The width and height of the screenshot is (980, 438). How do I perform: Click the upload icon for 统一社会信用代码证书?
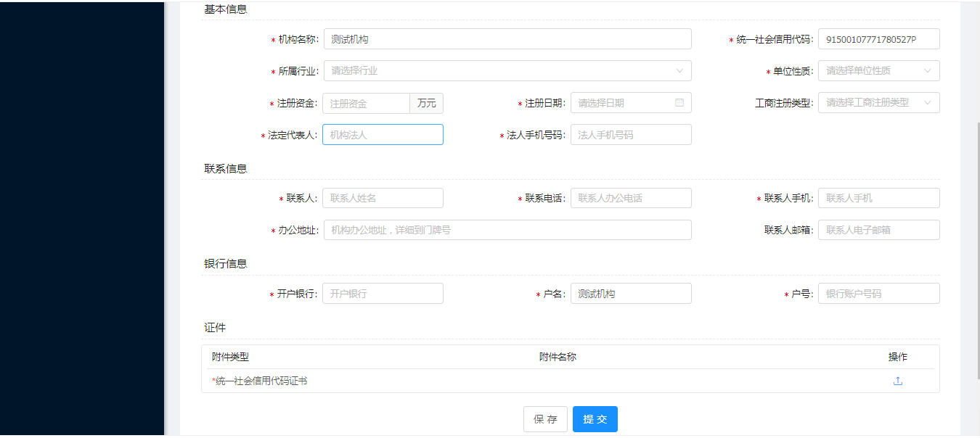click(898, 380)
